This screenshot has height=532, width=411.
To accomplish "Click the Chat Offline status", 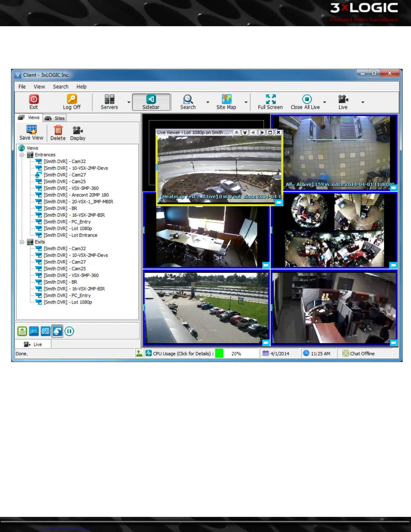I will point(359,353).
